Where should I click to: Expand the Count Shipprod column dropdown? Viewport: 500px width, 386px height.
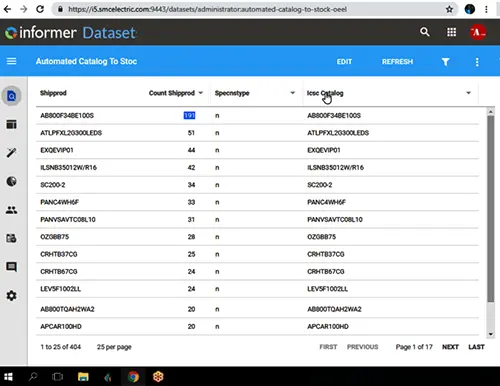(201, 93)
